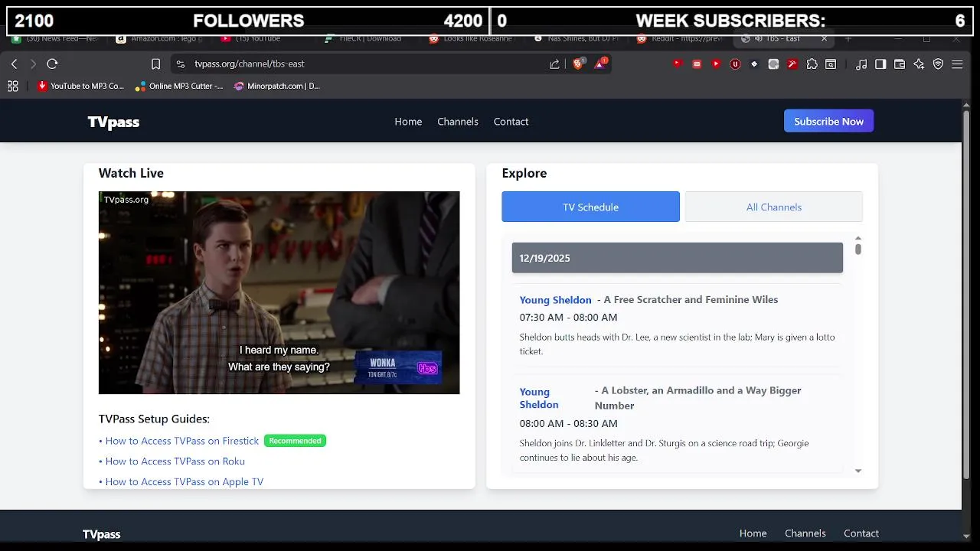The image size is (980, 551).
Task: Select the TV Schedule tab
Action: point(590,207)
